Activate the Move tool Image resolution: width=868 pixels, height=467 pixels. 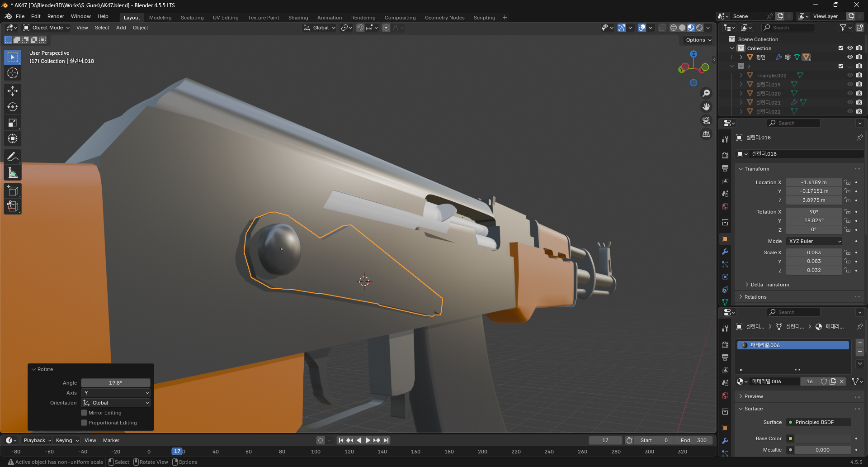point(13,91)
